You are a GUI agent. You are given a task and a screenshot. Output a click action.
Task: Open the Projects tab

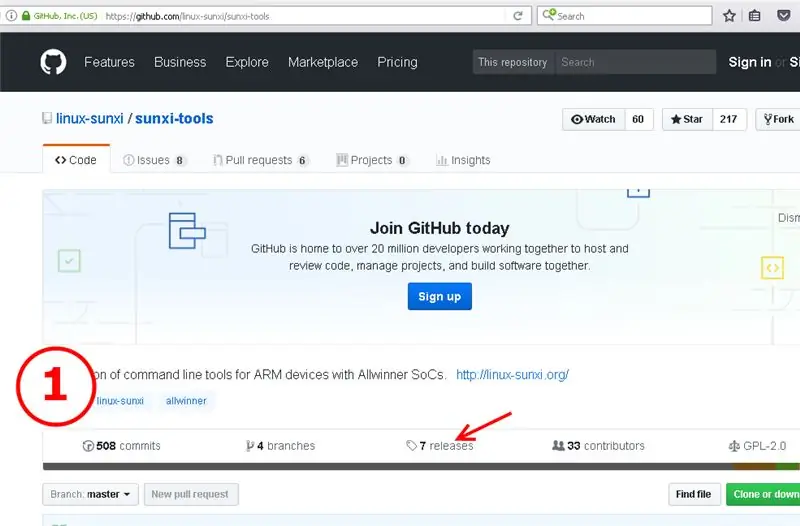tap(372, 160)
